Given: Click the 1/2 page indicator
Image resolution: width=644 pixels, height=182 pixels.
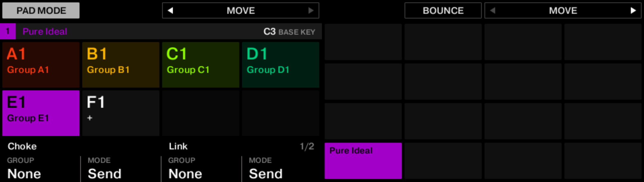Looking at the screenshot, I should (306, 146).
